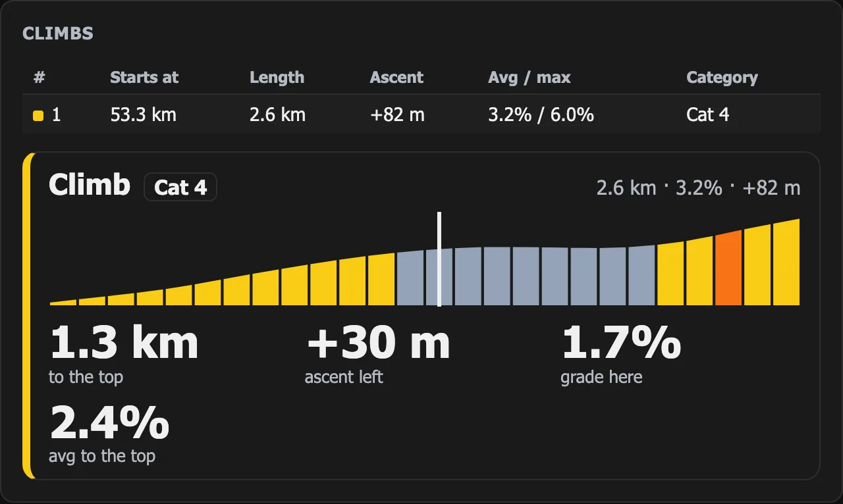Viewport: 843px width, 504px height.
Task: Click the 2.6 km · 3.2% · +82 m summary
Action: point(698,188)
